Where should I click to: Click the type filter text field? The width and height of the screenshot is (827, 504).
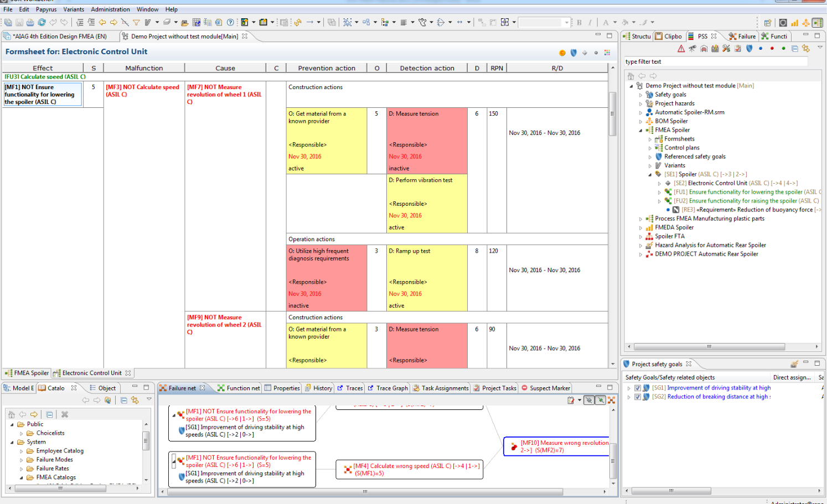pyautogui.click(x=715, y=62)
